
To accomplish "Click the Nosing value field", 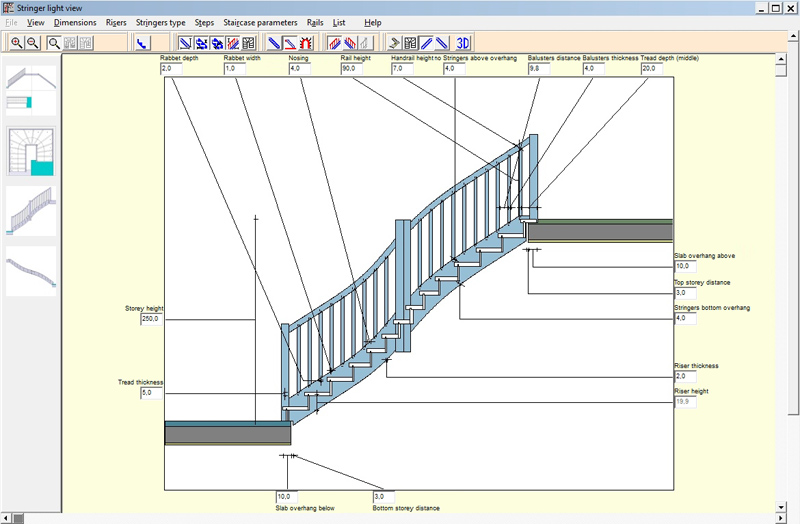I will pyautogui.click(x=300, y=69).
